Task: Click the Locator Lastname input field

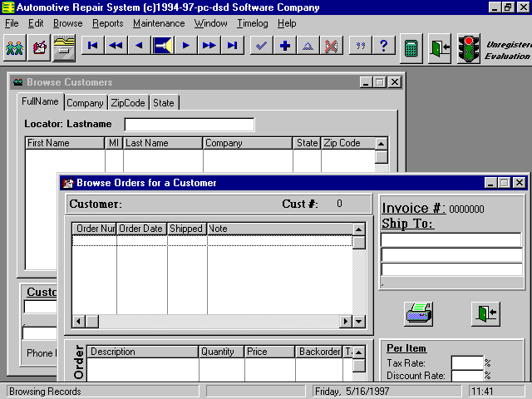Action: pyautogui.click(x=189, y=125)
